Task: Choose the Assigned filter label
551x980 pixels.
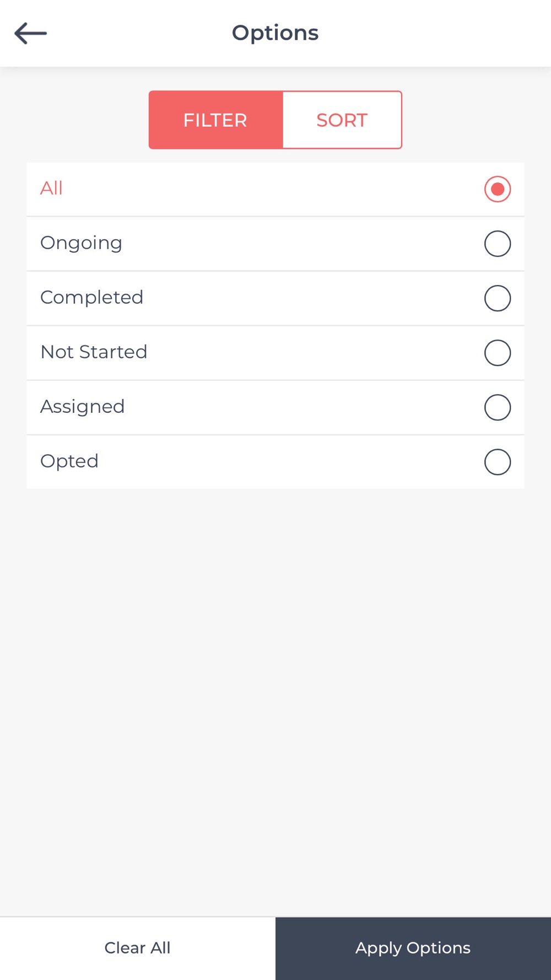Action: click(82, 407)
